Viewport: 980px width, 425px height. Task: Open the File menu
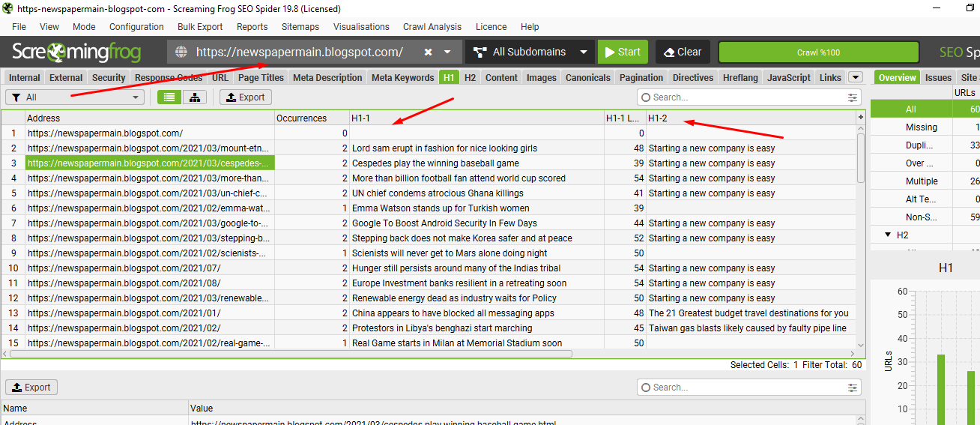(x=19, y=27)
